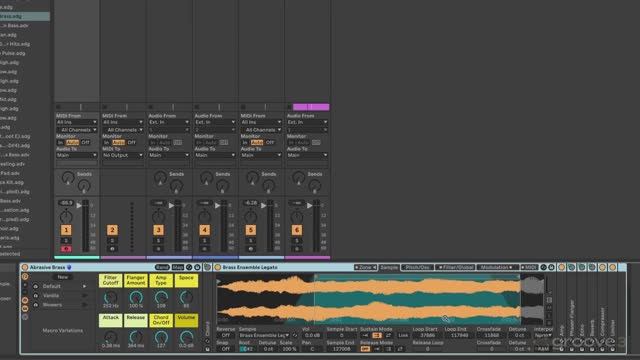Viewport: 640px width, 360px height.
Task: Solo track 3 with S button
Action: pos(158,241)
